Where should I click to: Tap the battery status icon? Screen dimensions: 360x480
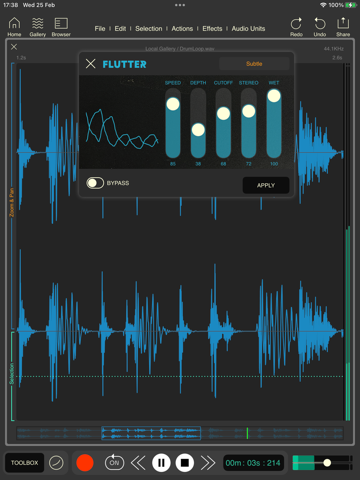point(351,5)
